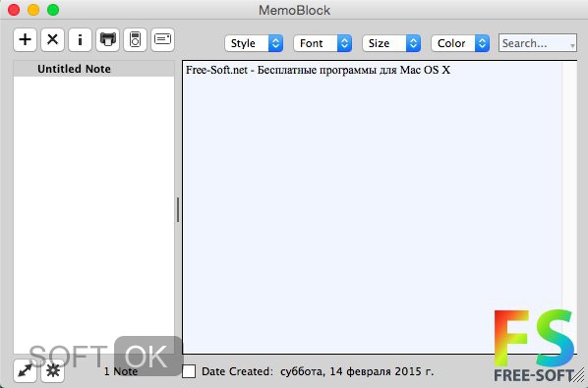Show note info with the i button
588x388 pixels.
pos(80,39)
